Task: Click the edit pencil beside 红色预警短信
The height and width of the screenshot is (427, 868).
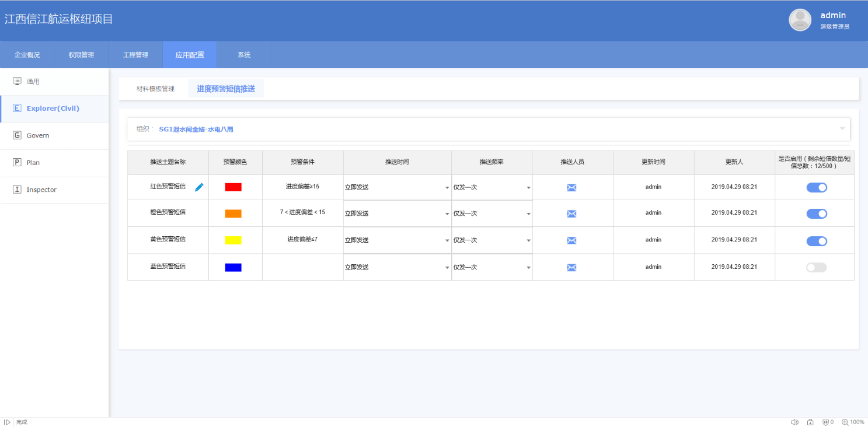Action: click(x=199, y=187)
